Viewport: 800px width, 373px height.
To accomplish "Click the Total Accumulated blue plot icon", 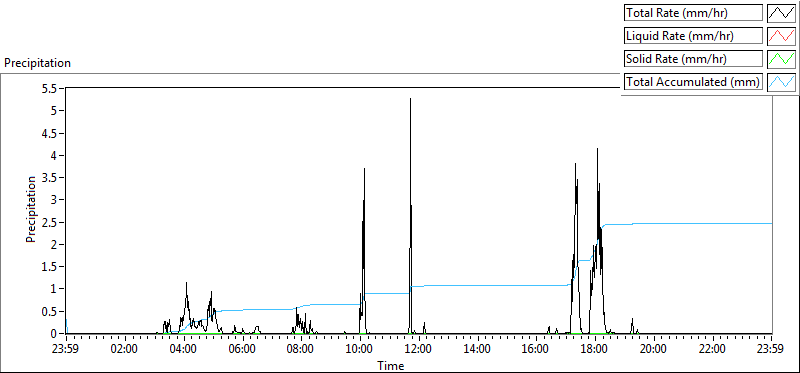I will (781, 82).
